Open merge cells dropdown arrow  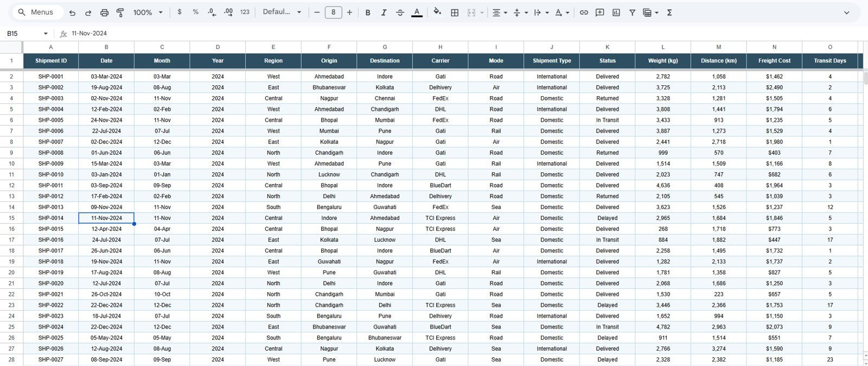pyautogui.click(x=482, y=12)
